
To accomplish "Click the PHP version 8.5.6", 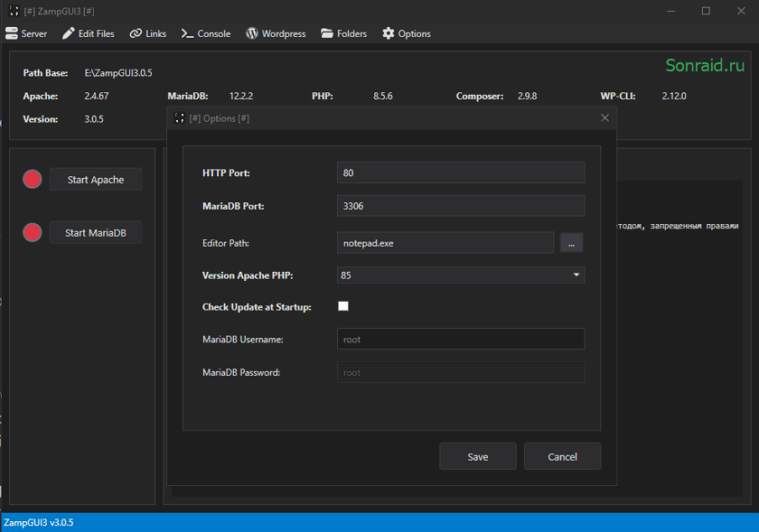I will point(383,96).
